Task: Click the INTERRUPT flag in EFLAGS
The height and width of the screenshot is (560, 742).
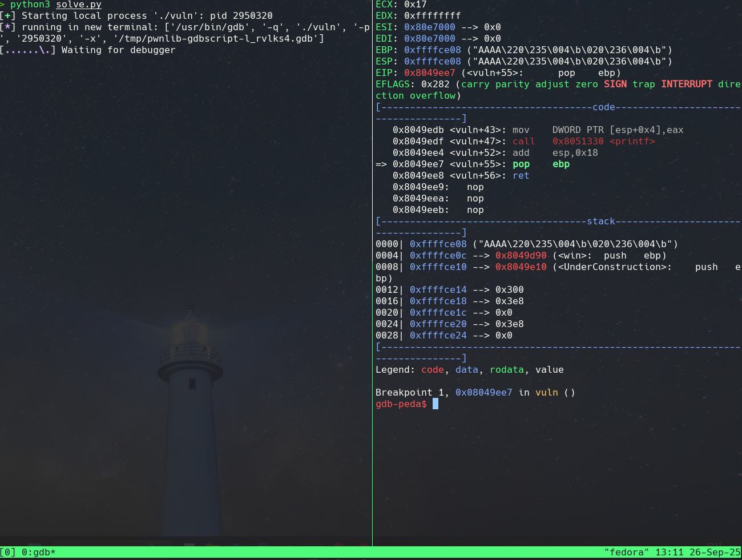Action: pyautogui.click(x=686, y=84)
